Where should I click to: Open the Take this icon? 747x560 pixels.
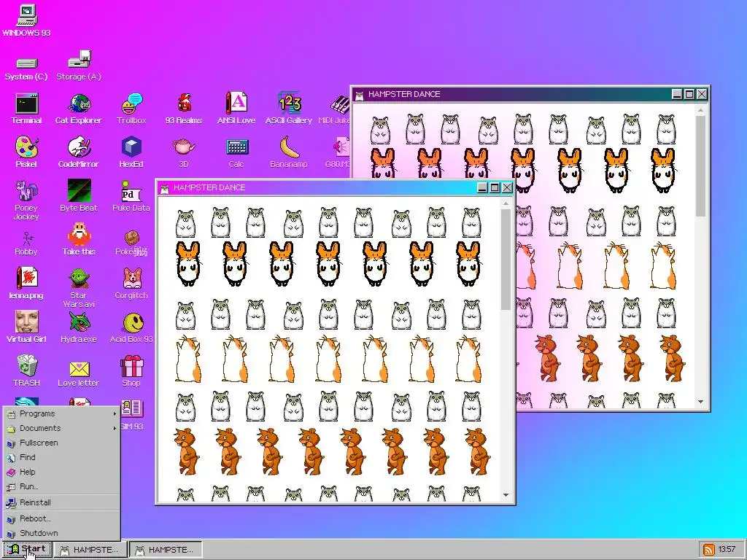click(x=79, y=239)
